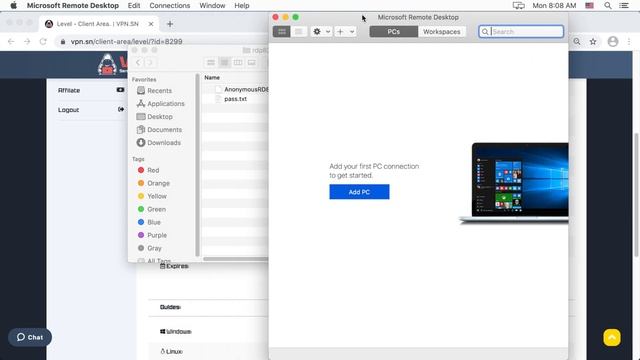640x360 pixels.
Task: Switch Remote Desktop to list view
Action: (x=299, y=31)
